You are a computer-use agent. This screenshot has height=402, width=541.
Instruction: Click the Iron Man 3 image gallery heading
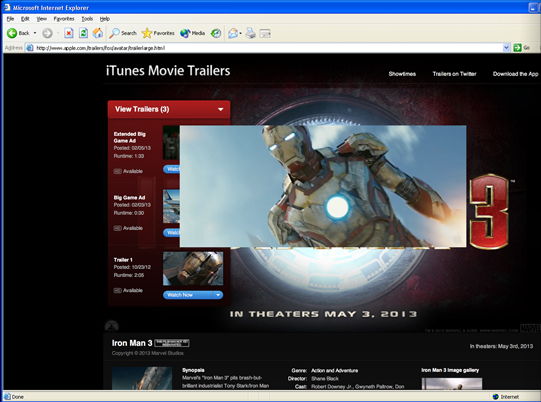click(x=450, y=370)
